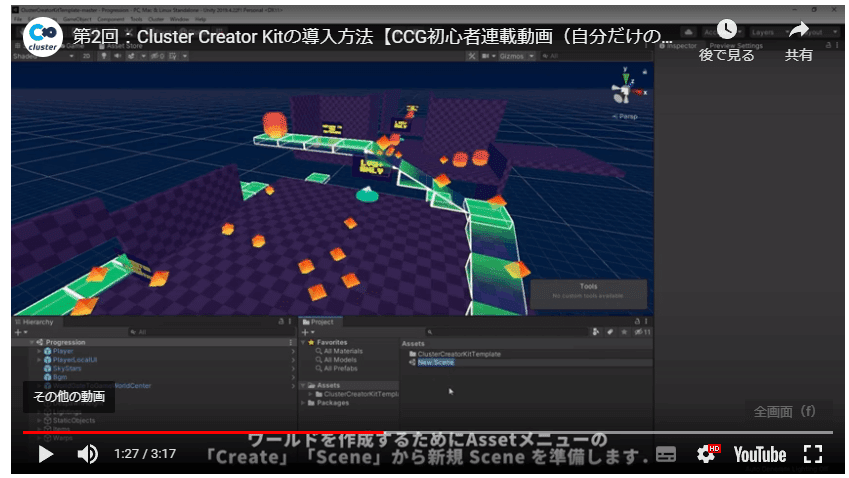Switch to the Preview Settings tab
The height and width of the screenshot is (478, 849).
[735, 46]
